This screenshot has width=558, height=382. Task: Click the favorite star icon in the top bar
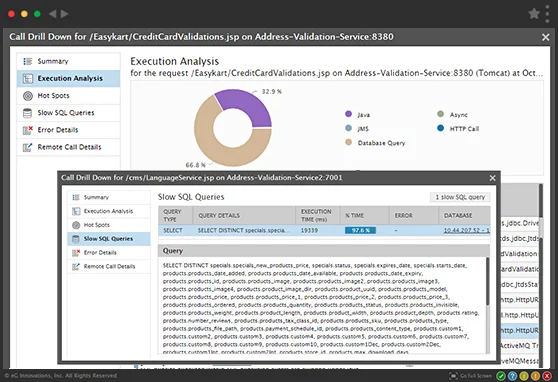coord(534,14)
